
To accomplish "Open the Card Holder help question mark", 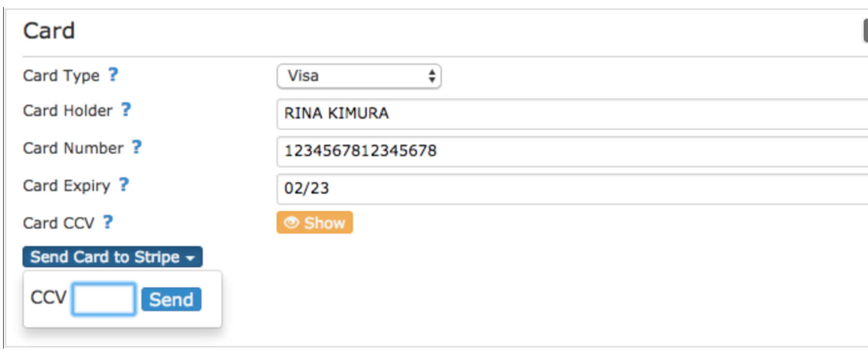I will pyautogui.click(x=126, y=110).
